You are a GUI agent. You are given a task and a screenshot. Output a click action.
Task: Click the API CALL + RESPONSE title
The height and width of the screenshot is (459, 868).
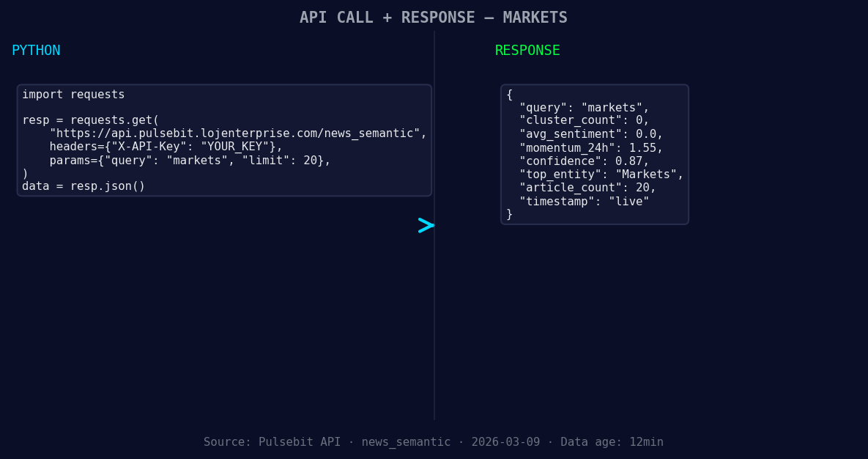(x=434, y=17)
